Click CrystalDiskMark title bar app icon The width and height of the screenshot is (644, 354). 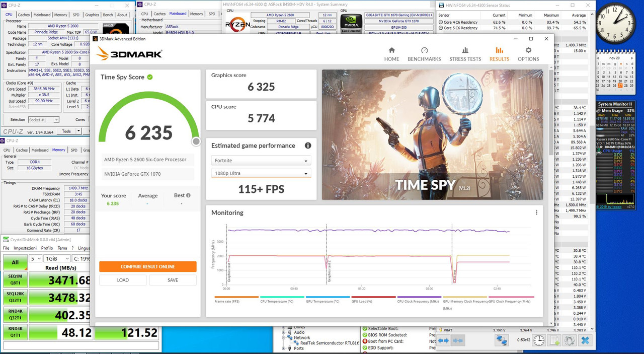click(x=6, y=240)
